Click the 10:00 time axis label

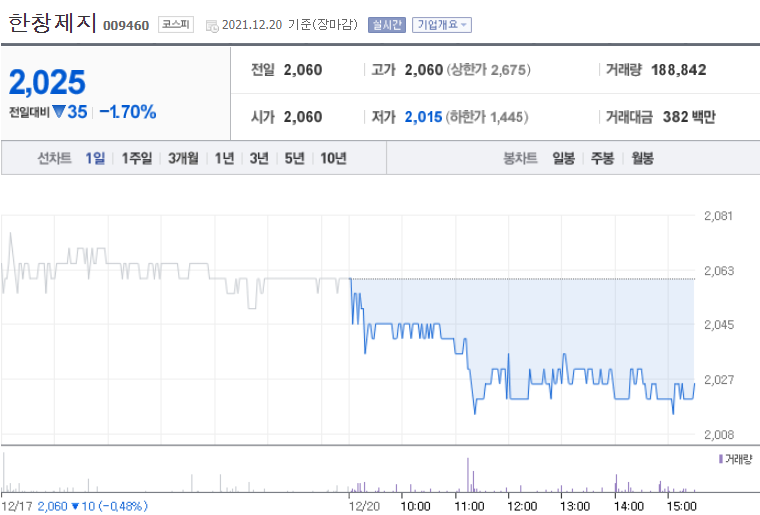click(415, 506)
